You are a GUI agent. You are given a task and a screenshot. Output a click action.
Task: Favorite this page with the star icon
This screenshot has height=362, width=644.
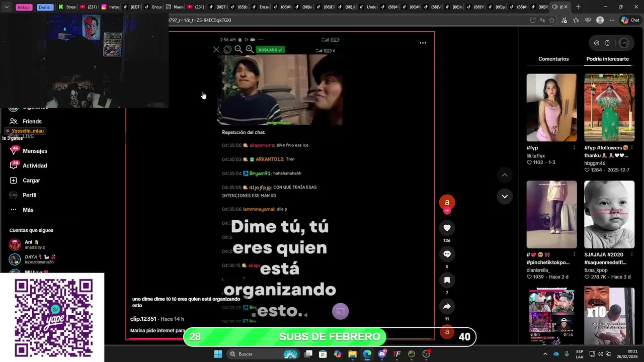(552, 20)
